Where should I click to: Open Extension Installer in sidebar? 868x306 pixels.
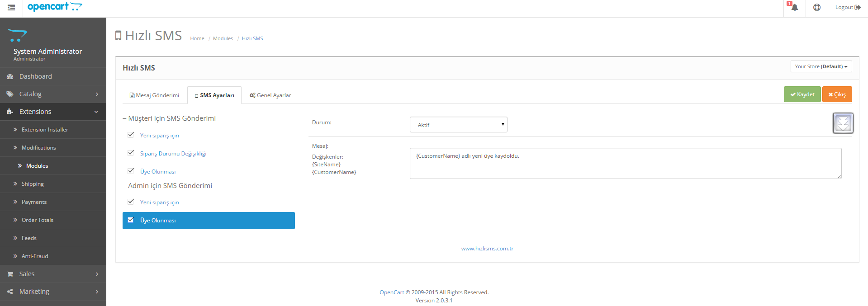(x=45, y=130)
